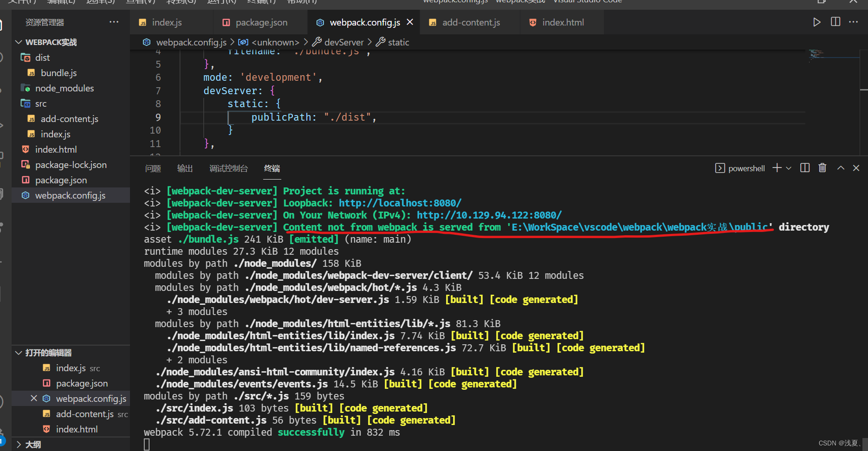Screen dimensions: 868x451
Task: Open the 10.129.94.122:8080 network link
Action: coord(489,215)
